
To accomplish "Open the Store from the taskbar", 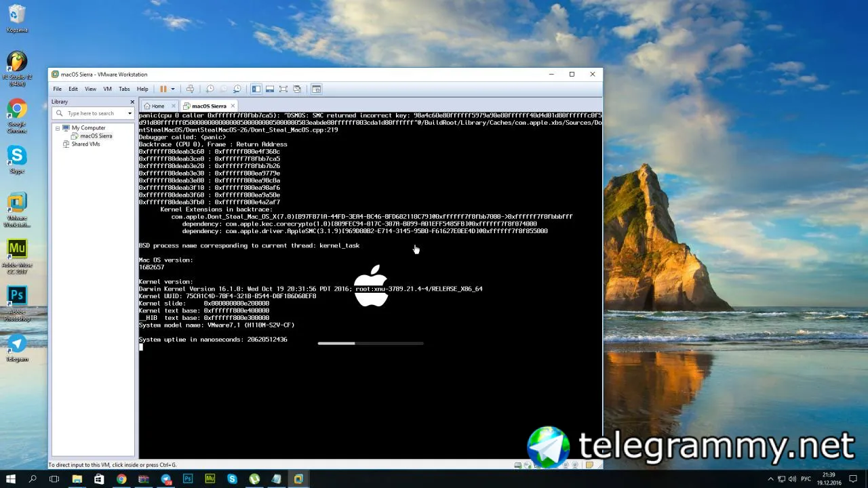I will [99, 479].
